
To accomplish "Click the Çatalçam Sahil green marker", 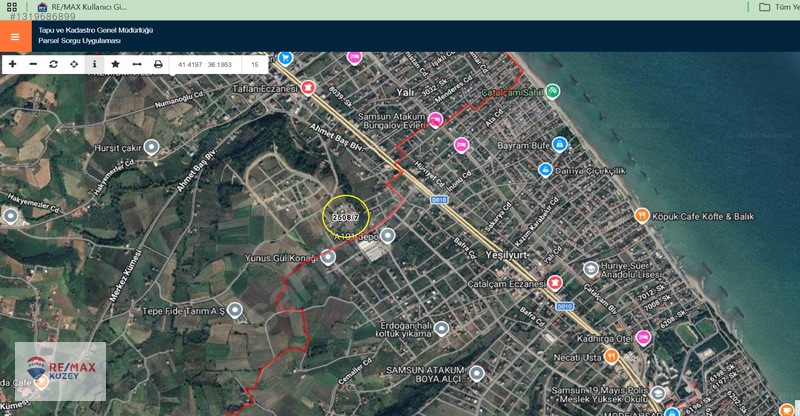I will [x=552, y=91].
